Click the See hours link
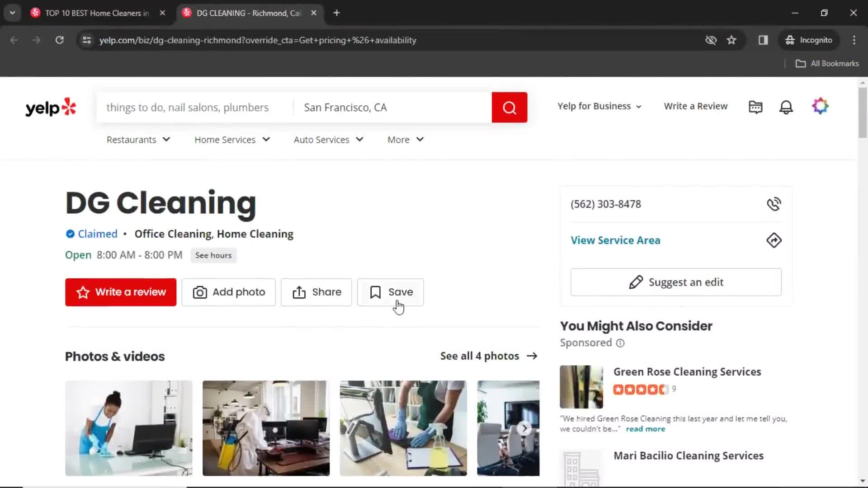Image resolution: width=868 pixels, height=488 pixels. [213, 255]
